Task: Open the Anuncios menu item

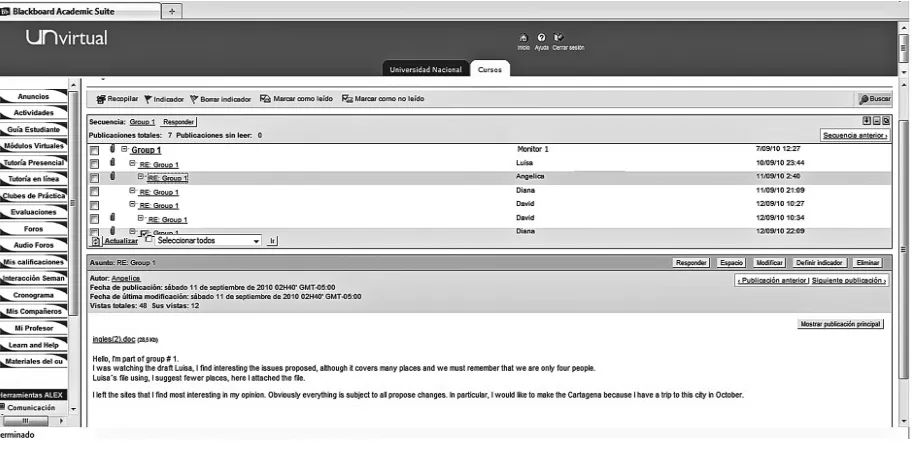Action: coord(33,96)
